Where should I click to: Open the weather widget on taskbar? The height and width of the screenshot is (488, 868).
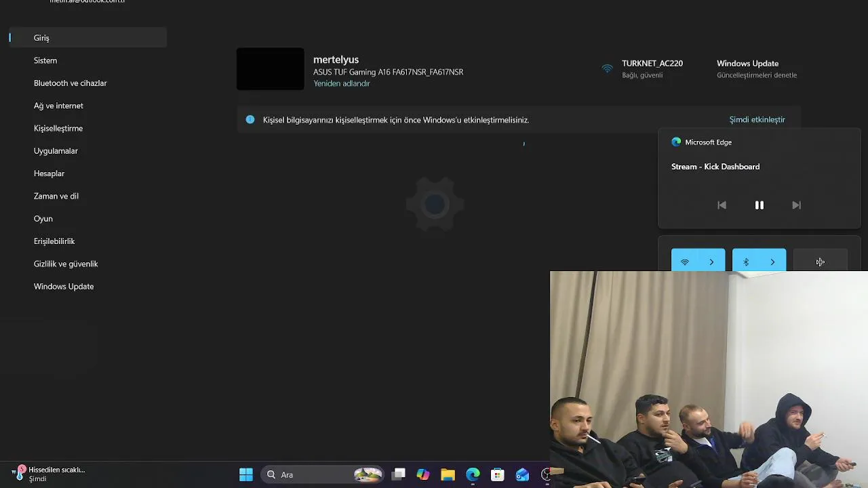pos(49,474)
